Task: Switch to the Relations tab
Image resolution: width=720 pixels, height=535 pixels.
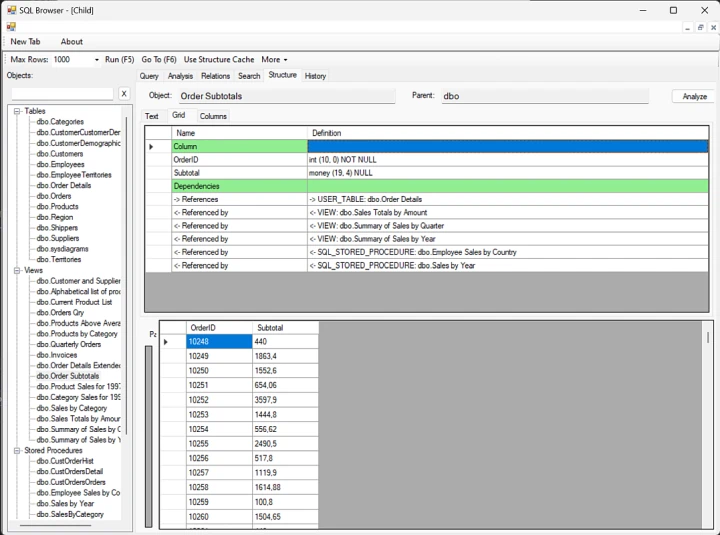Action: coord(215,76)
